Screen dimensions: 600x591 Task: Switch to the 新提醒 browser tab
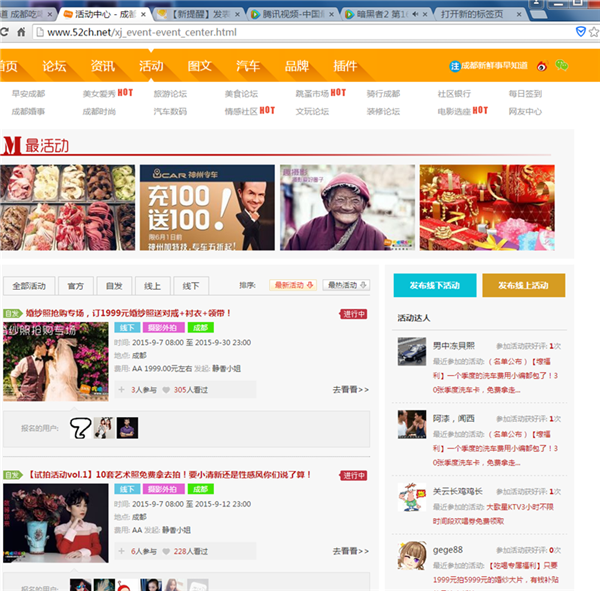[199, 15]
